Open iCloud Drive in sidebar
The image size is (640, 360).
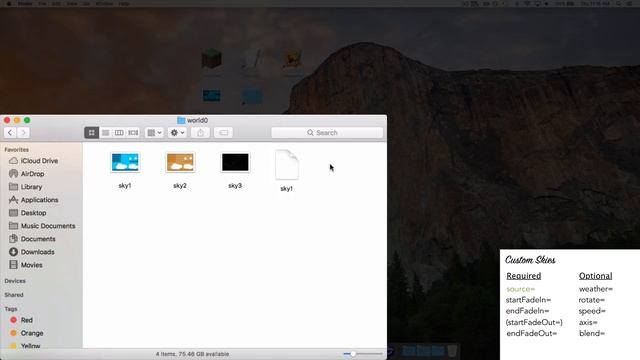[39, 161]
